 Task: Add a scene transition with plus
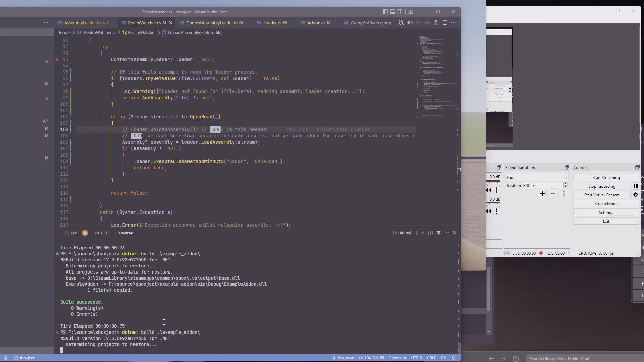click(x=542, y=194)
